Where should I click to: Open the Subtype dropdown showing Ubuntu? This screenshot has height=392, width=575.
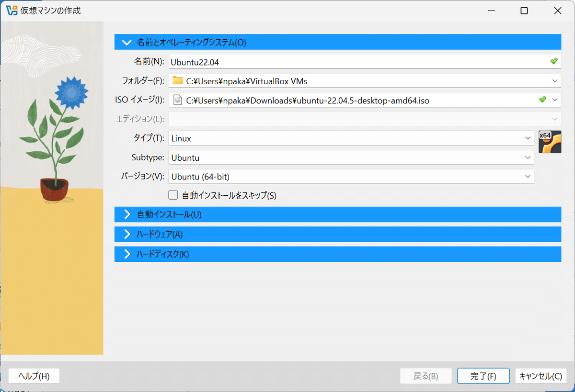tap(529, 157)
